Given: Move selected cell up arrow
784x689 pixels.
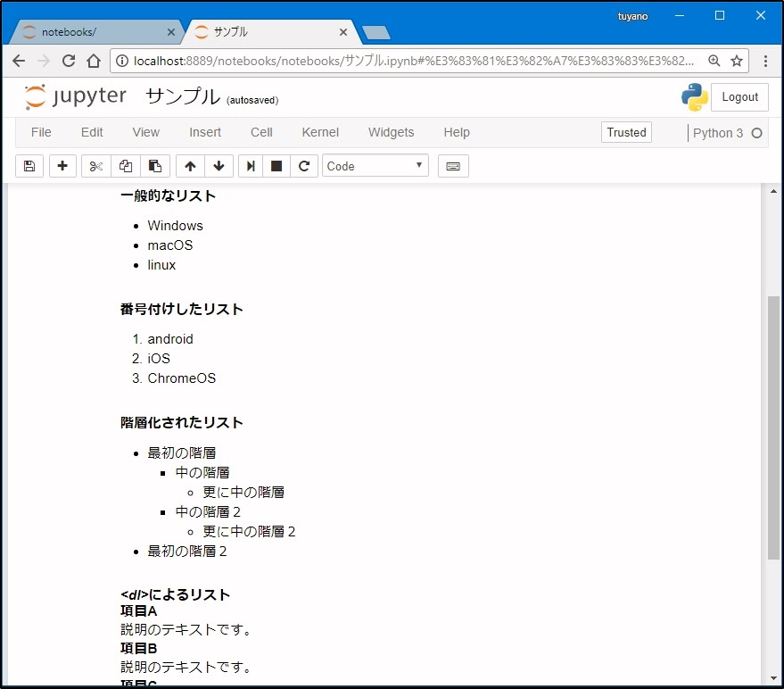Looking at the screenshot, I should [x=190, y=166].
